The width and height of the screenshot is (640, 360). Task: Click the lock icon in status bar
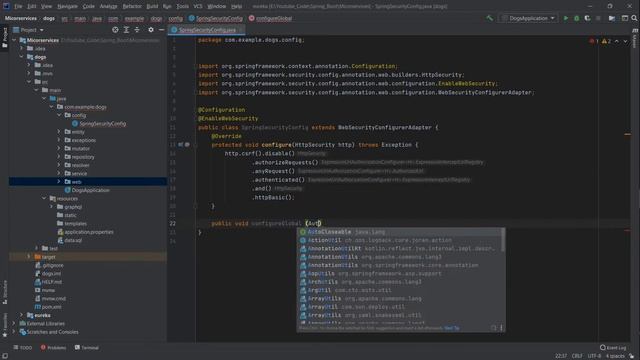click(631, 356)
